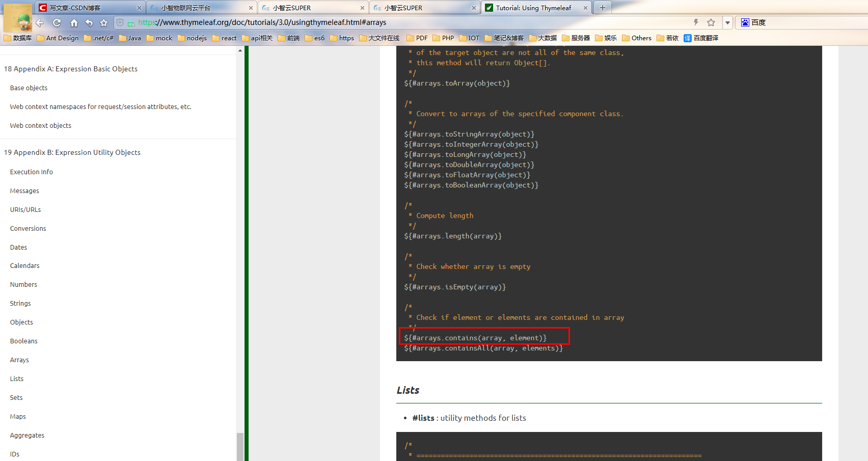Open Web context objects link
This screenshot has width=868, height=461.
[41, 125]
